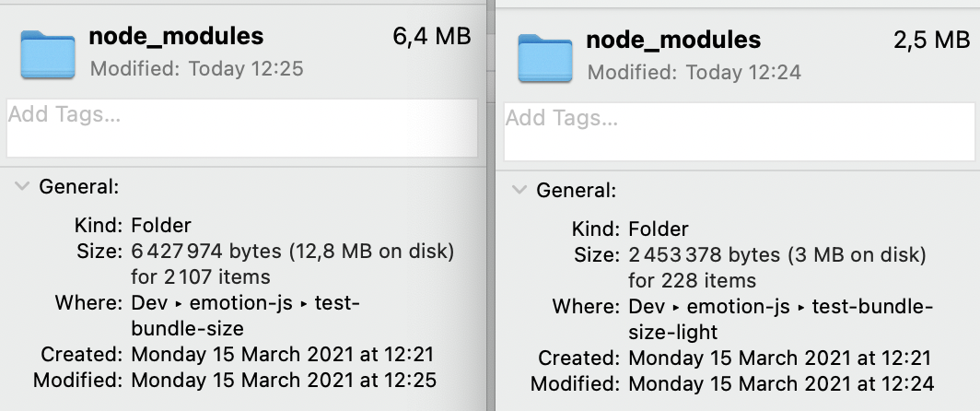Collapse the General section showing 228 items
Viewport: 980px width, 411px height.
518,191
